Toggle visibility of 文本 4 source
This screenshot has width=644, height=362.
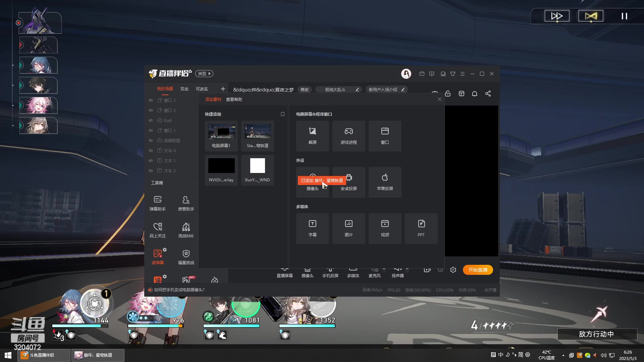[151, 150]
